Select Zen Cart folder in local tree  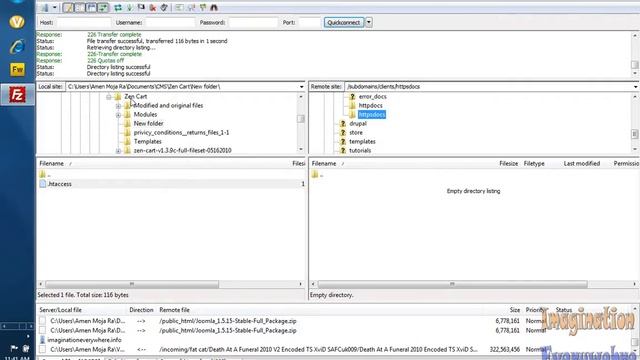(x=136, y=97)
